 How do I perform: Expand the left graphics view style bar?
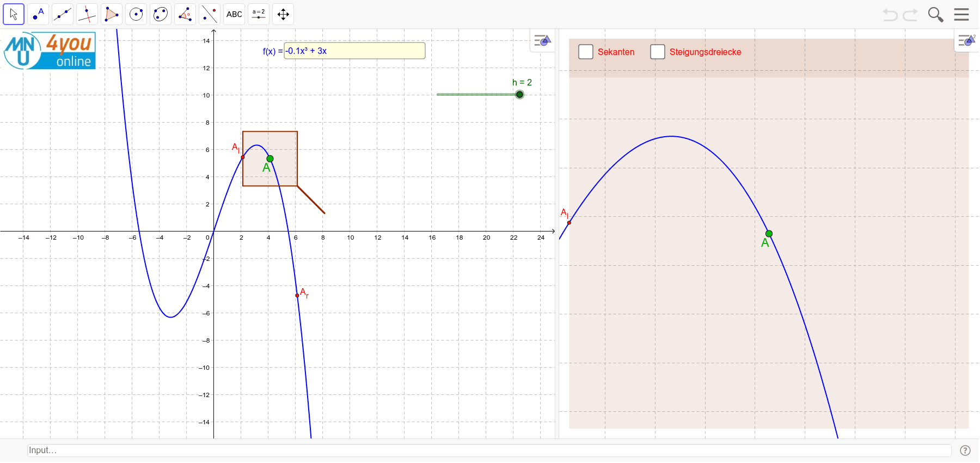(542, 41)
